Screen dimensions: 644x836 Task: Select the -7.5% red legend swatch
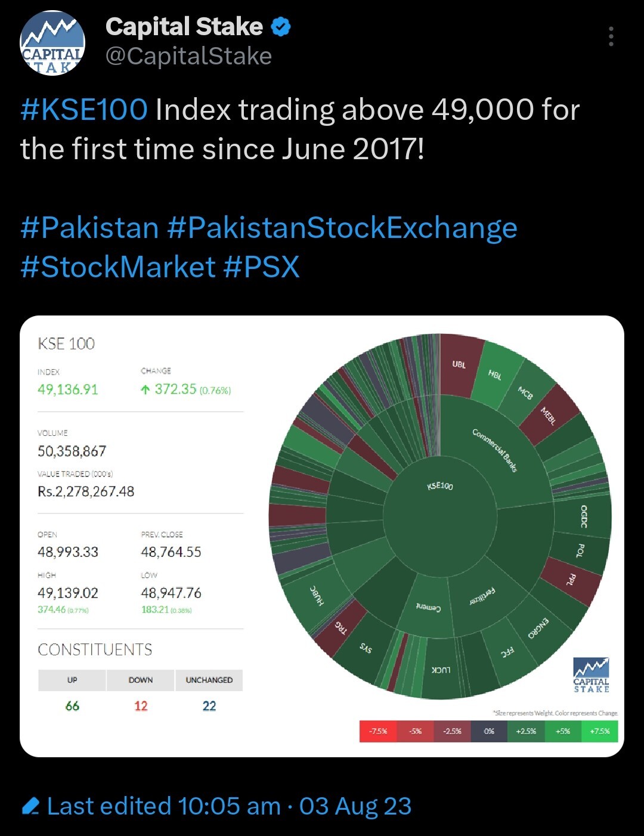pos(378,731)
